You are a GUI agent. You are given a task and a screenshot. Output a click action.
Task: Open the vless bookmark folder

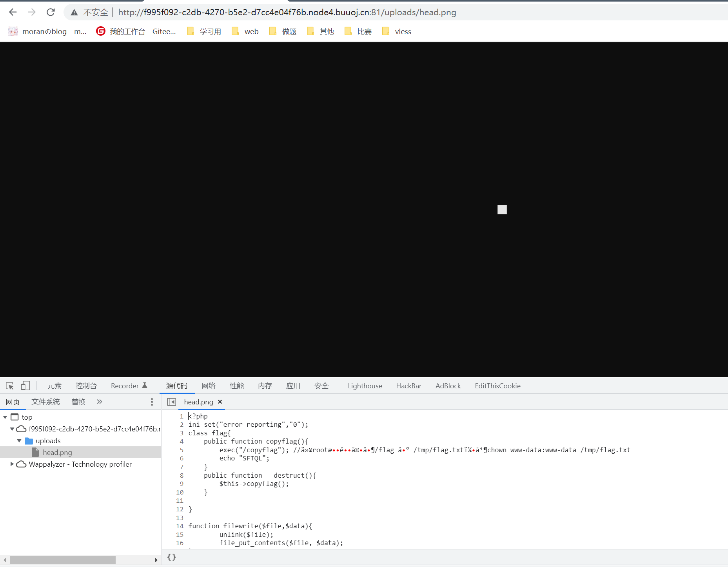click(x=396, y=31)
